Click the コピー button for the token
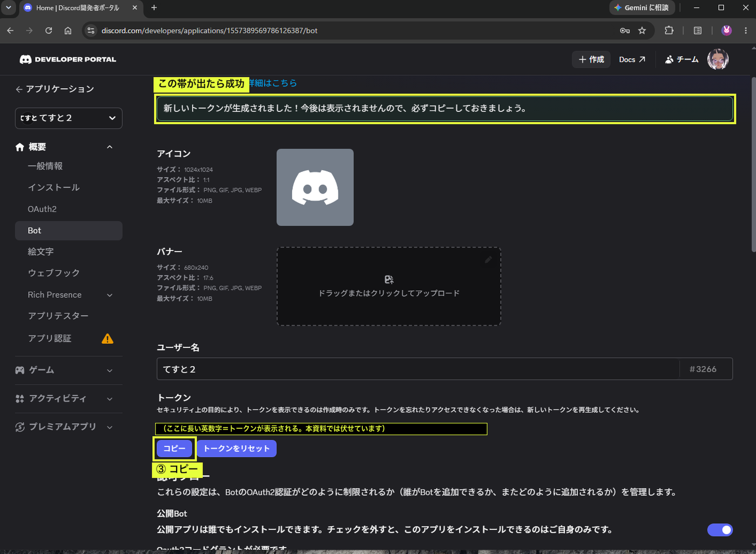 174,448
